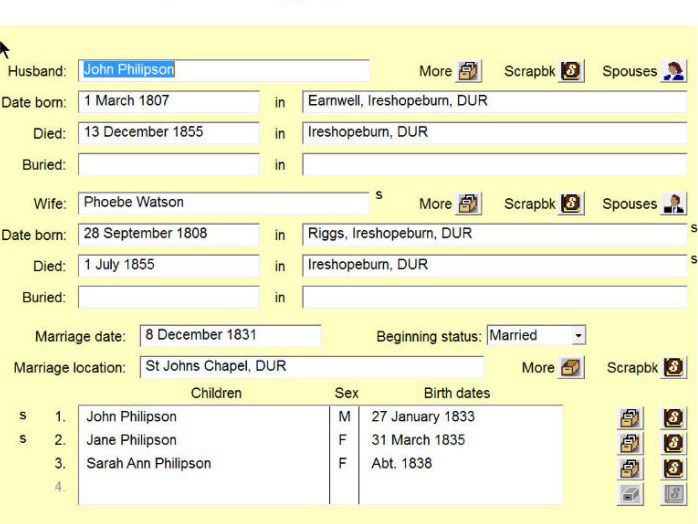This screenshot has height=524, width=698.
Task: Click the wife's empty burial place field
Action: click(495, 297)
